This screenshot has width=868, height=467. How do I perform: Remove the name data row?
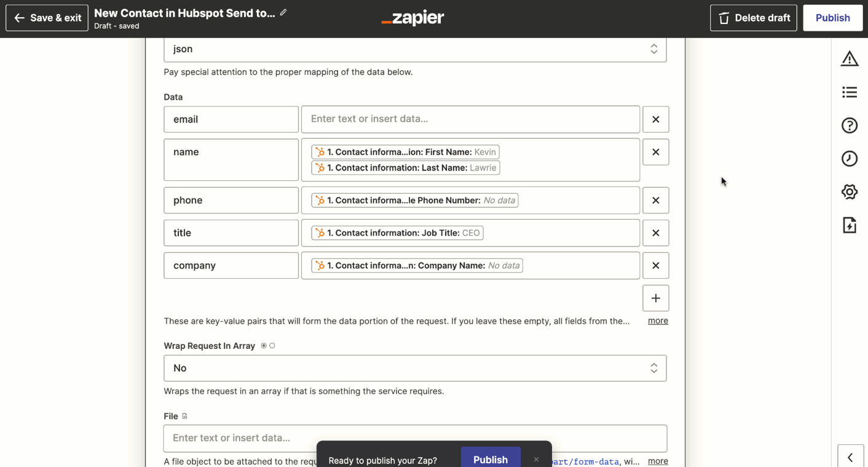pyautogui.click(x=656, y=152)
